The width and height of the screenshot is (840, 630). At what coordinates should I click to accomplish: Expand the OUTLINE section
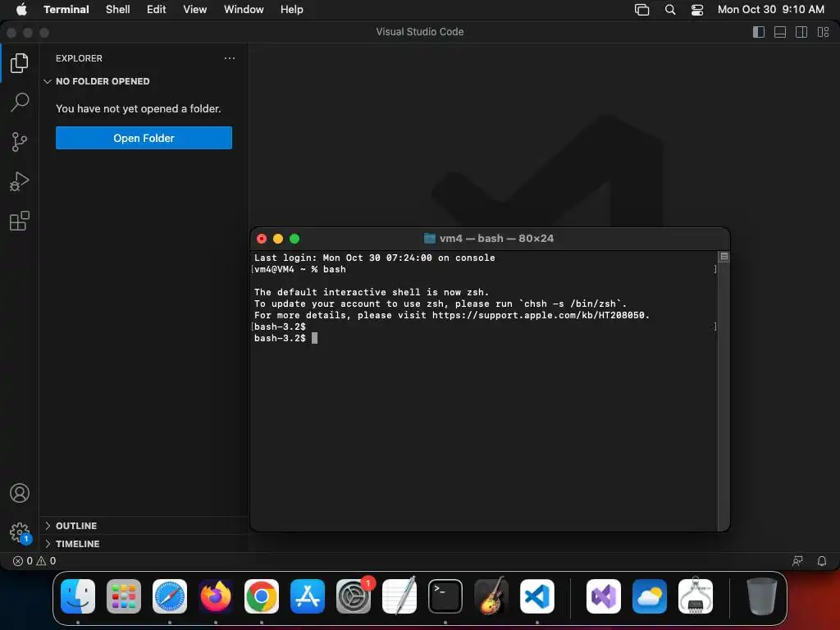click(144, 526)
